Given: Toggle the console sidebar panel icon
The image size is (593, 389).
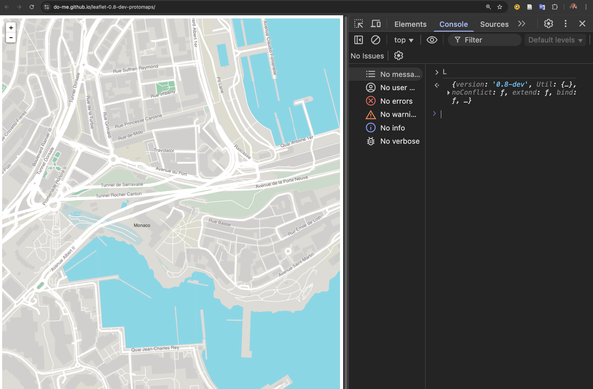Looking at the screenshot, I should coord(358,40).
